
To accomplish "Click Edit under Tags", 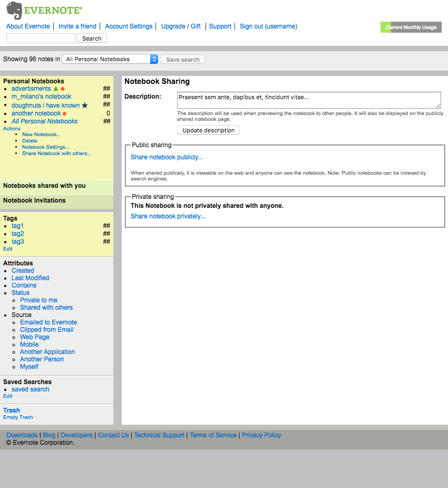I will coord(8,248).
